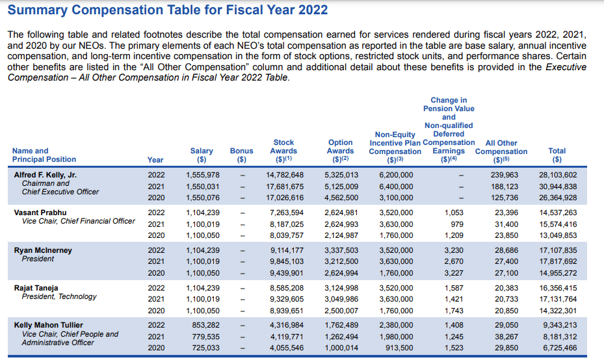The image size is (604, 364).
Task: Click the Total column header
Action: tap(557, 155)
